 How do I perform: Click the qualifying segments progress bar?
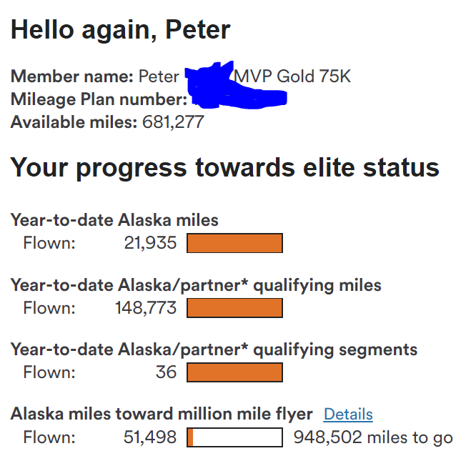click(234, 372)
